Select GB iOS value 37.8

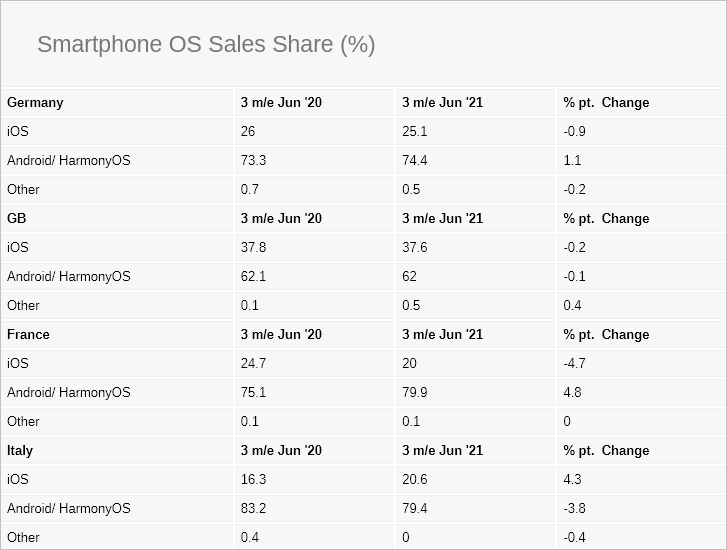tap(253, 248)
